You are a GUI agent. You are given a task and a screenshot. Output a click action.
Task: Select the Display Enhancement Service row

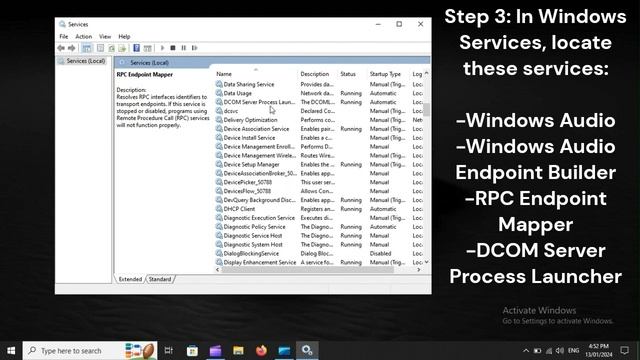pos(319,262)
